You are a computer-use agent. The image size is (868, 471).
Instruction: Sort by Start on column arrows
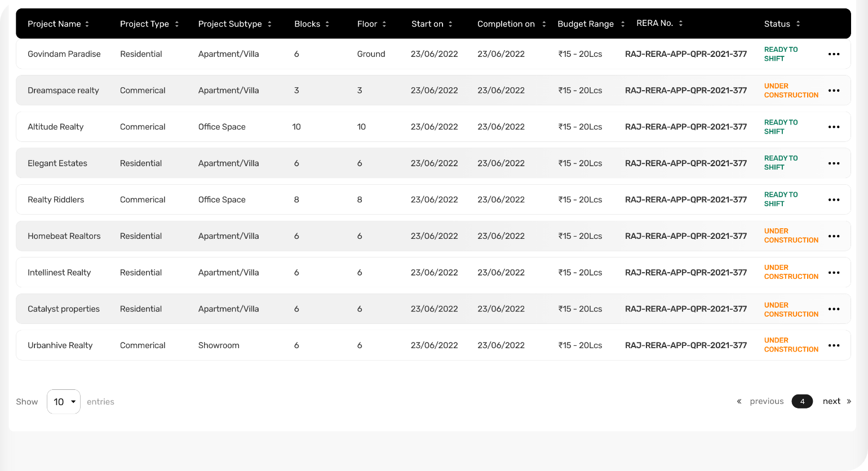click(450, 24)
